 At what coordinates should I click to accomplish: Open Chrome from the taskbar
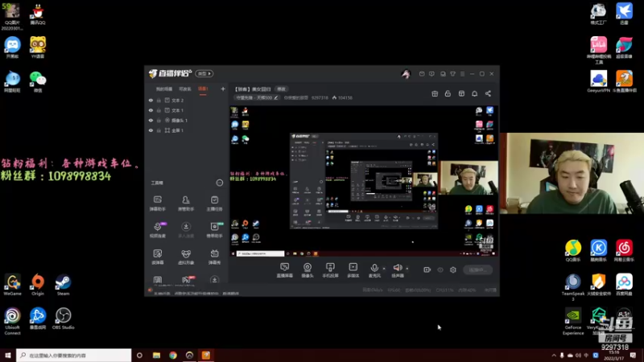click(x=173, y=356)
